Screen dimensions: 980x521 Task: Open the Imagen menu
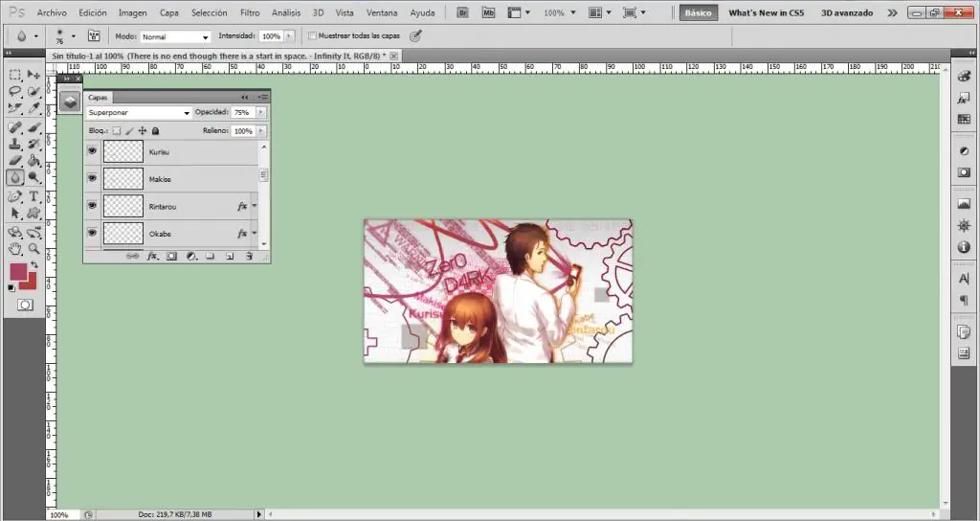132,12
